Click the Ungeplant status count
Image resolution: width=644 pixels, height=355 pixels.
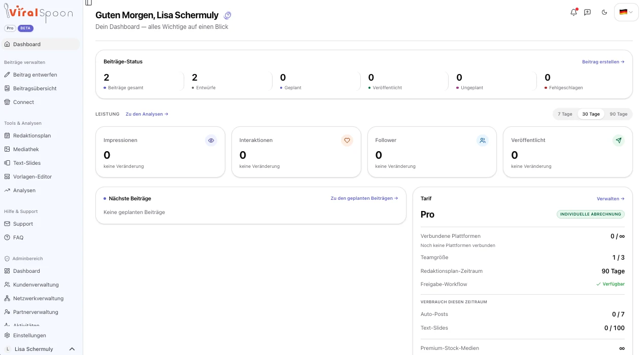coord(459,77)
